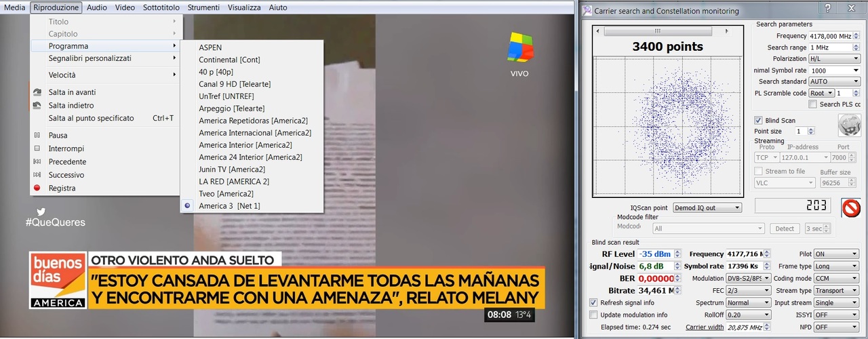Open the Media menu

tap(15, 7)
